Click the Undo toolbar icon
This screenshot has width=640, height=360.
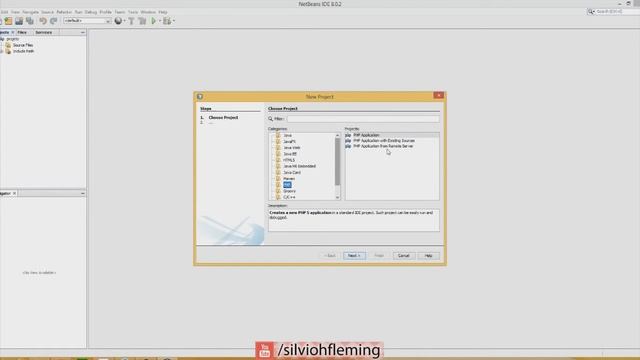pyautogui.click(x=43, y=21)
